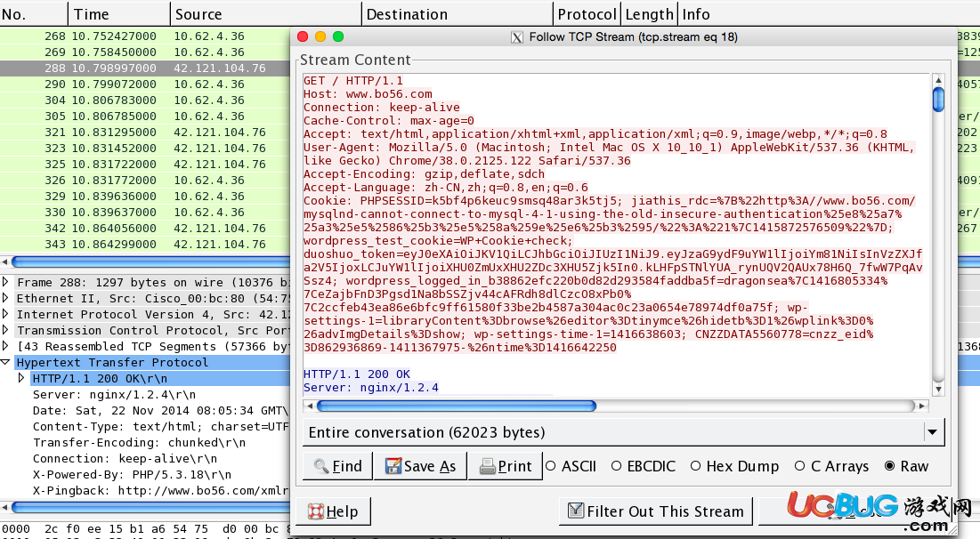
Task: Expand the Ethernet II tree row
Action: coord(5,298)
